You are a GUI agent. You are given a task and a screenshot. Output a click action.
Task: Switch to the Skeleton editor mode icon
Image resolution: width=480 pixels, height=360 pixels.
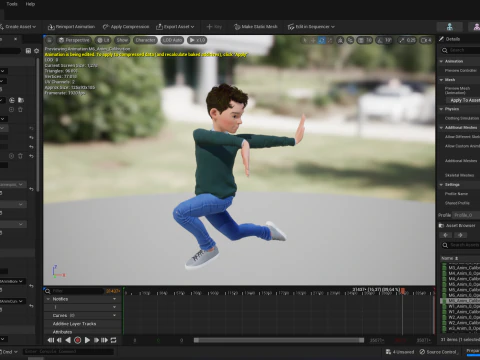(450, 27)
